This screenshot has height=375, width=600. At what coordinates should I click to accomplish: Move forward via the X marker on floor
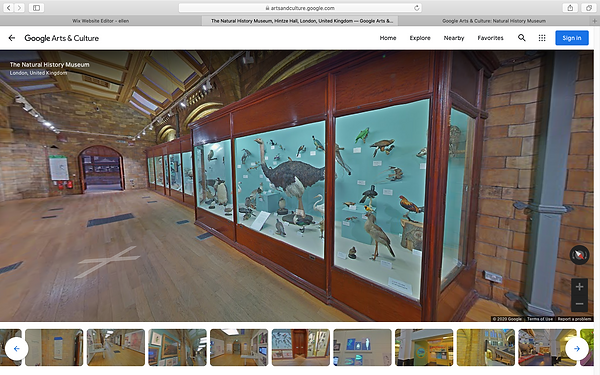(107, 262)
